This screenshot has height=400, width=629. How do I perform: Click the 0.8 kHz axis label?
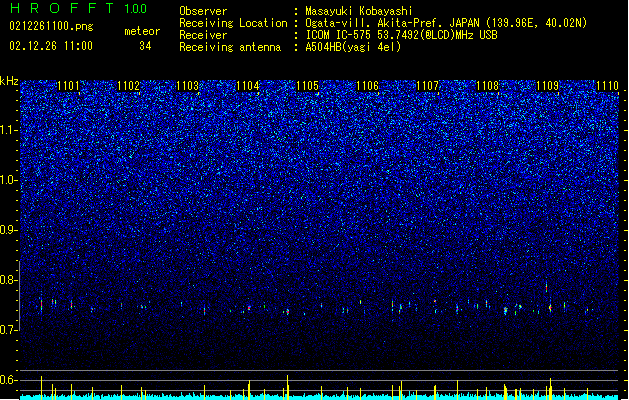[x=9, y=280]
